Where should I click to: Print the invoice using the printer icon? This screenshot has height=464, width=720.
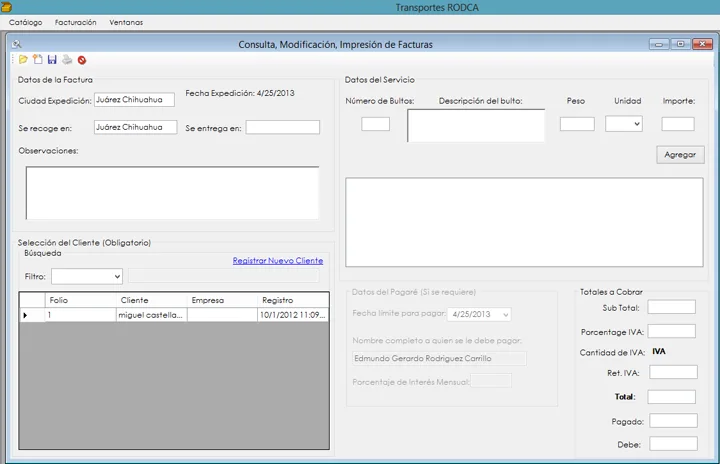(x=67, y=59)
